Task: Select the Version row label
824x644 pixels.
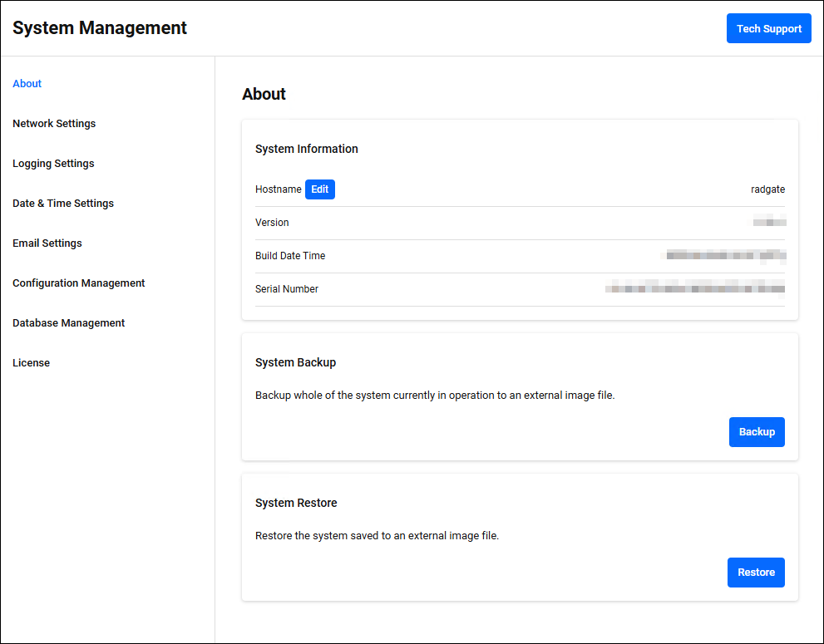Action: coord(272,223)
